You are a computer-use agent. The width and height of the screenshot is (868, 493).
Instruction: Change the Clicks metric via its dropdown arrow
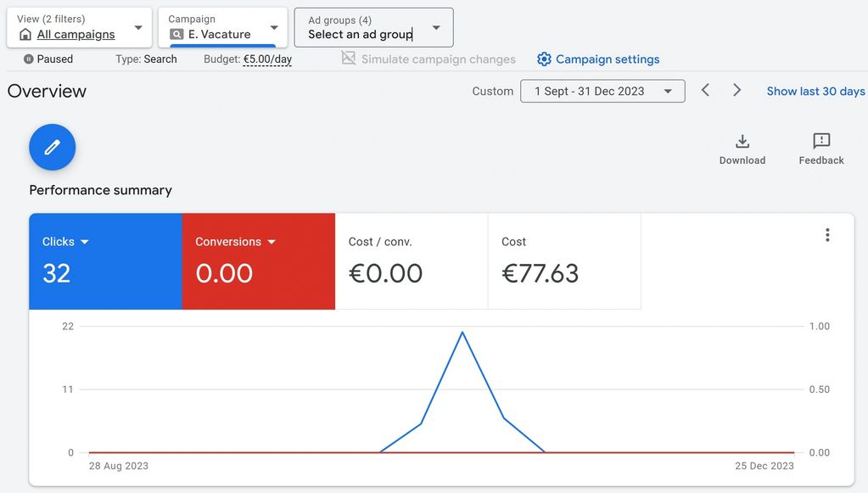click(85, 242)
